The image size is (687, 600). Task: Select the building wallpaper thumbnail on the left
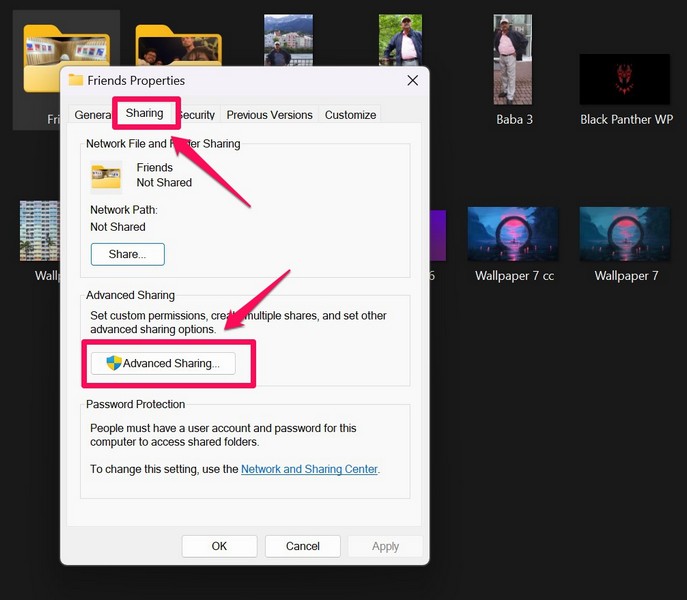point(40,231)
